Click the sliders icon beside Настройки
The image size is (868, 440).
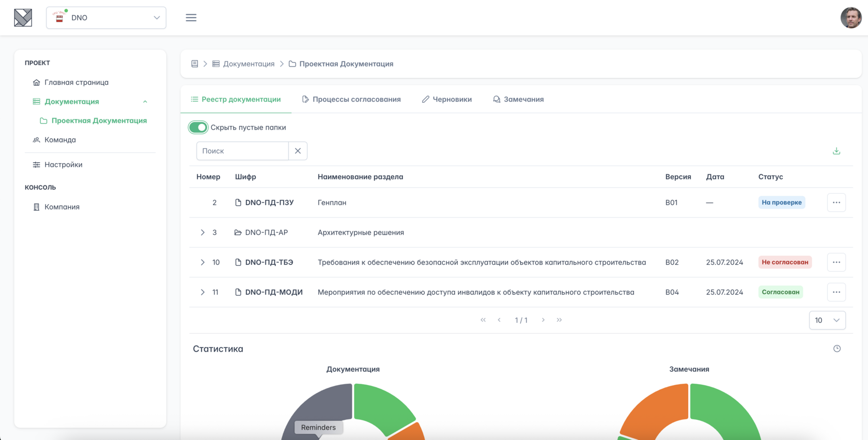tap(36, 164)
